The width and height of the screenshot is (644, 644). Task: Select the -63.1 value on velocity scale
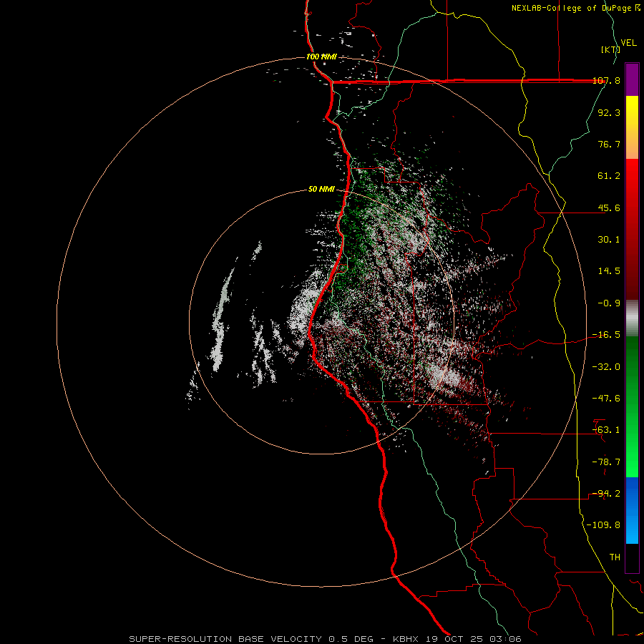606,430
